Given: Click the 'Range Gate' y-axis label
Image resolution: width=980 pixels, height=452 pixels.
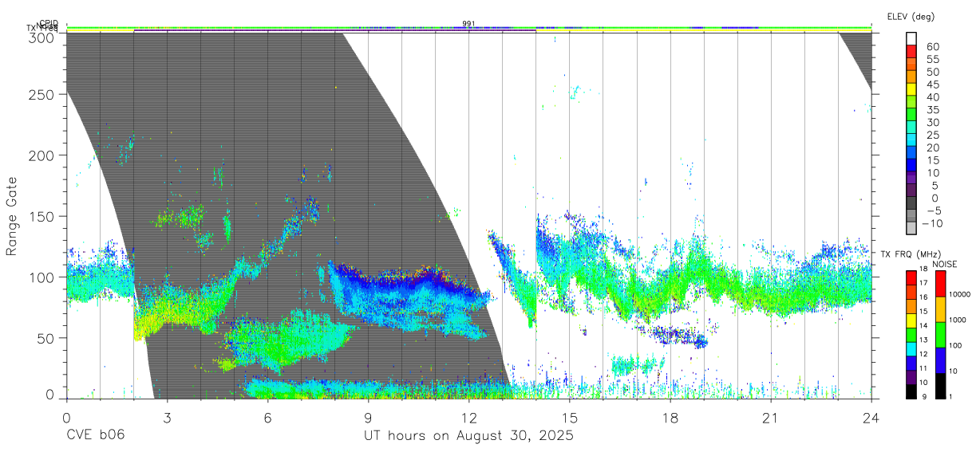Looking at the screenshot, I should click(12, 217).
